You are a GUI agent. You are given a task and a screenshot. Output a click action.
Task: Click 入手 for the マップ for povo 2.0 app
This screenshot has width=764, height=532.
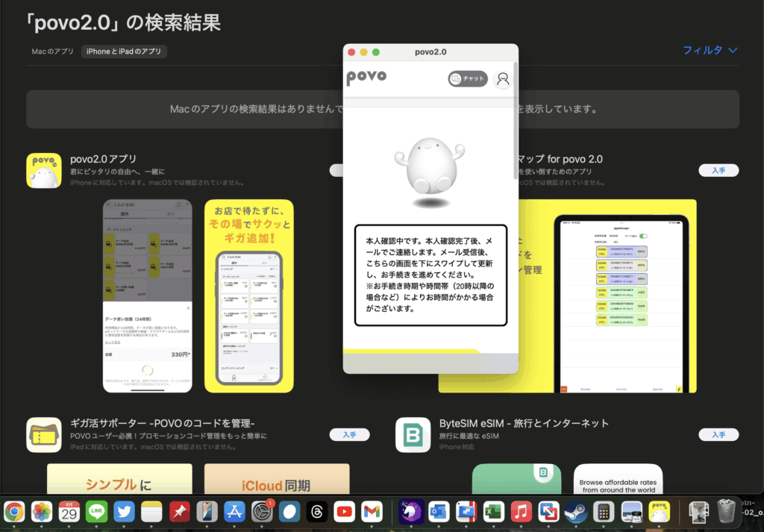718,171
